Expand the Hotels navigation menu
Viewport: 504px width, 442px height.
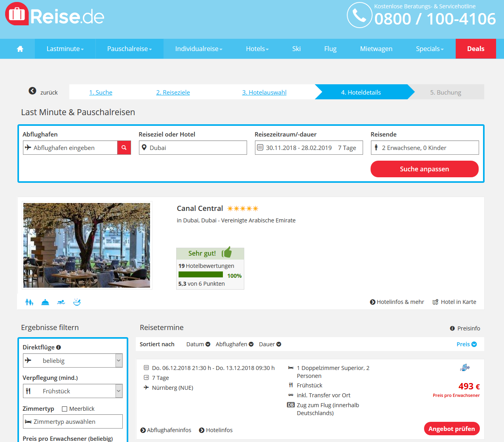point(257,49)
